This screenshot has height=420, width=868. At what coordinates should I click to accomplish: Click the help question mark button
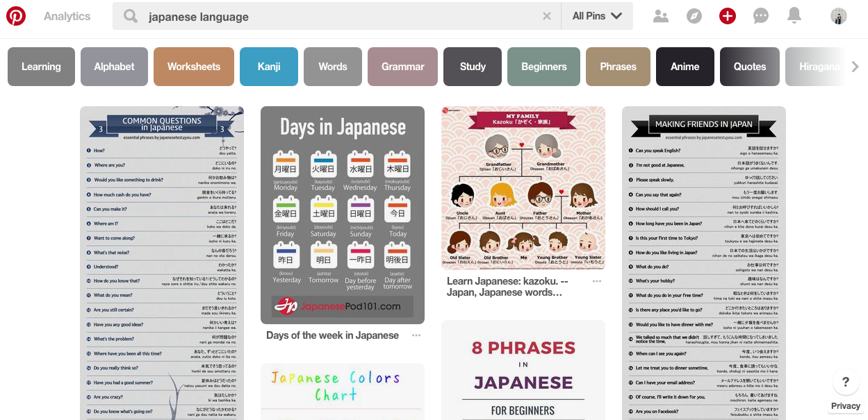(846, 382)
